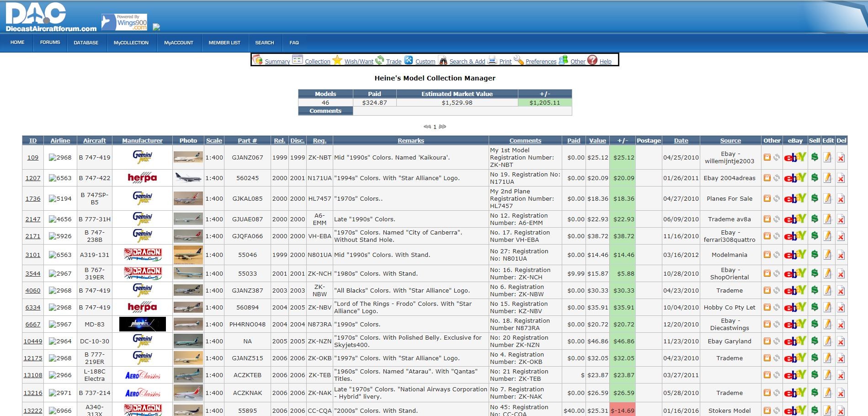The width and height of the screenshot is (868, 416).
Task: Open the eBay search for model 1736
Action: point(795,198)
